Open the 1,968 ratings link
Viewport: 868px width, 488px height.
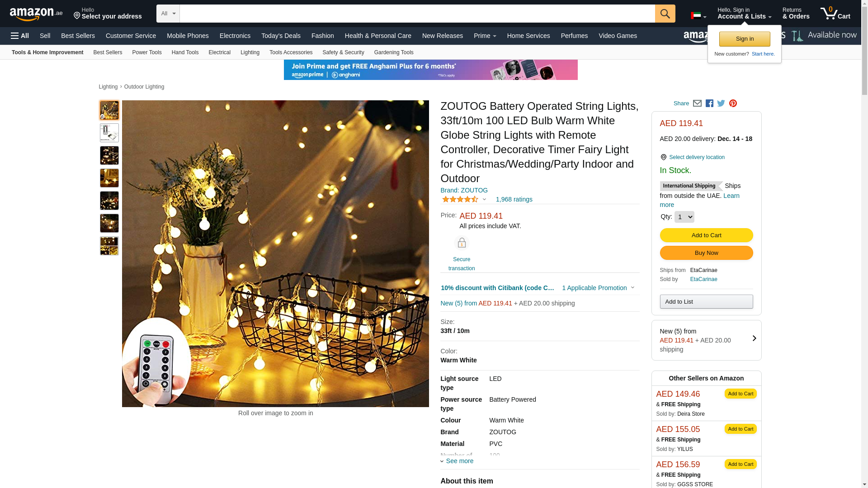coord(514,199)
